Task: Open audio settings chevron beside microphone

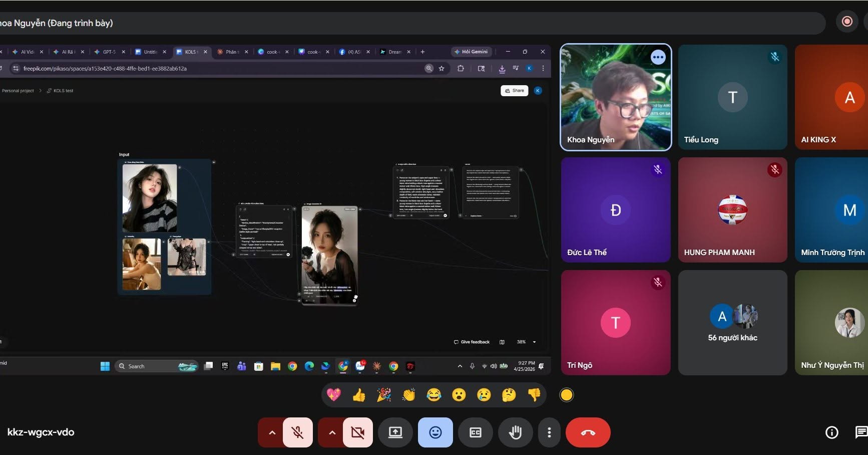Action: tap(272, 432)
